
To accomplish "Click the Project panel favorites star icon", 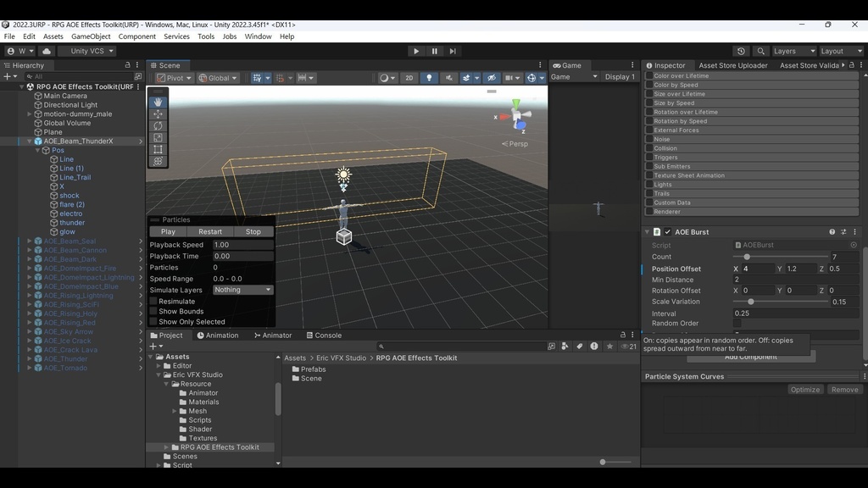I will [609, 347].
